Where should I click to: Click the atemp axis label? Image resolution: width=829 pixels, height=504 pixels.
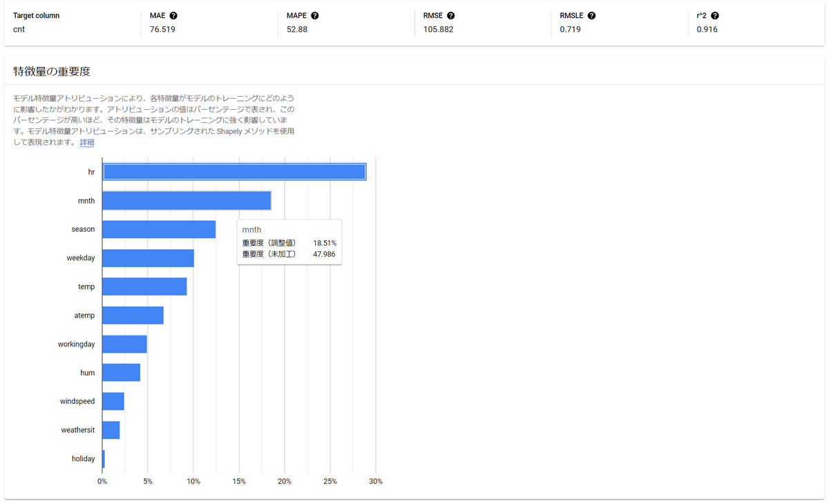(x=84, y=316)
